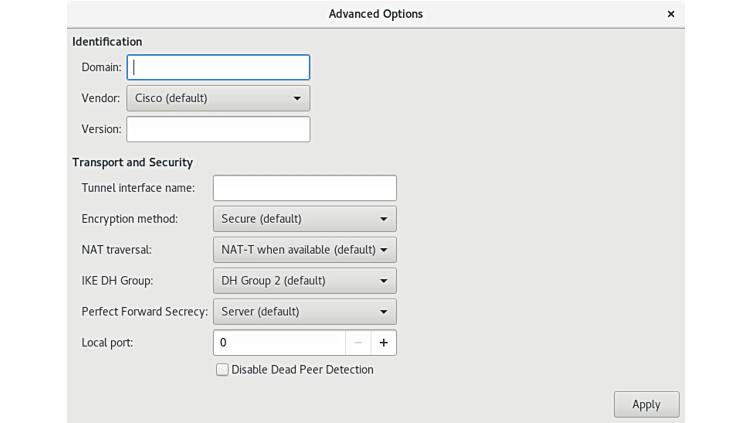Click the NAT traversal arrow icon
752x423 pixels.
[x=384, y=250]
